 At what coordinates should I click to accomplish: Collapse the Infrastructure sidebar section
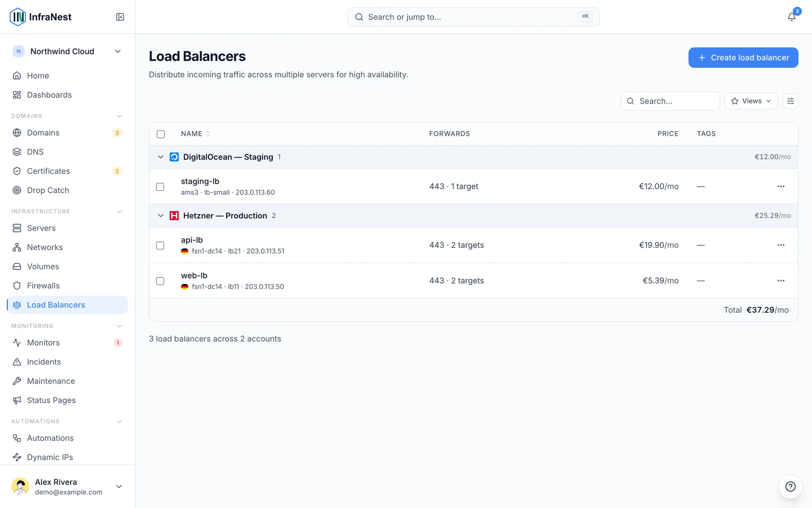(x=120, y=211)
